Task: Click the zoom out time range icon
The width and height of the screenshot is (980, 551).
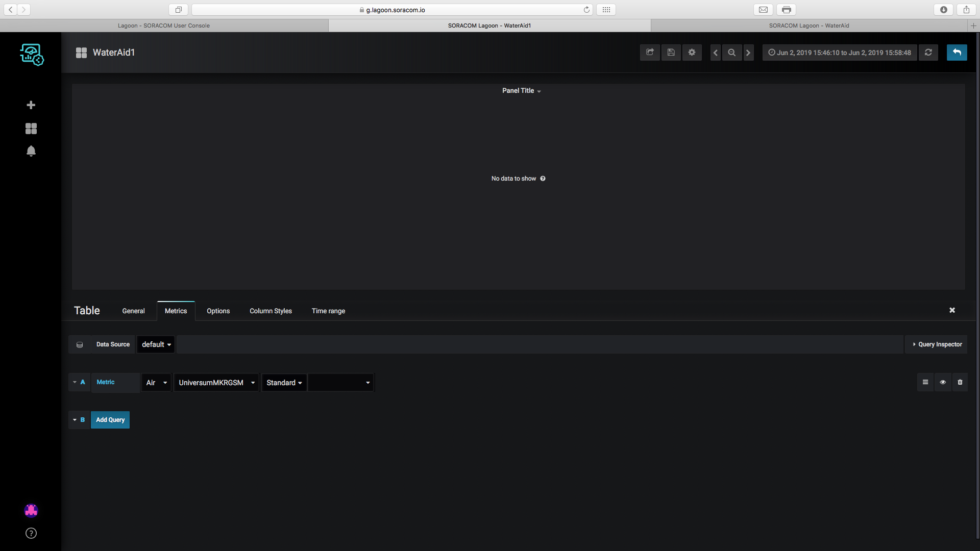Action: [x=731, y=53]
